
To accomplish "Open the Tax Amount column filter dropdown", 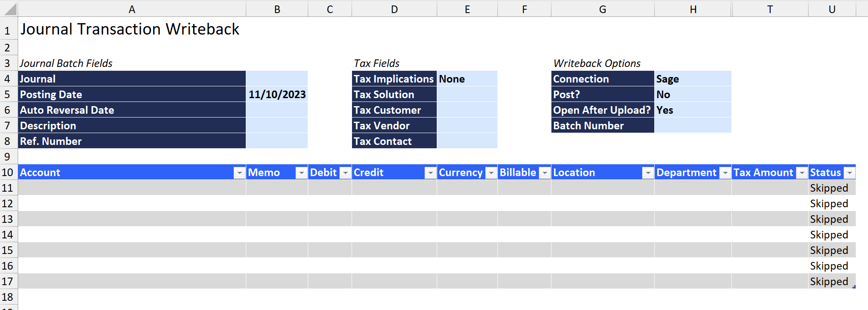I will (x=802, y=173).
